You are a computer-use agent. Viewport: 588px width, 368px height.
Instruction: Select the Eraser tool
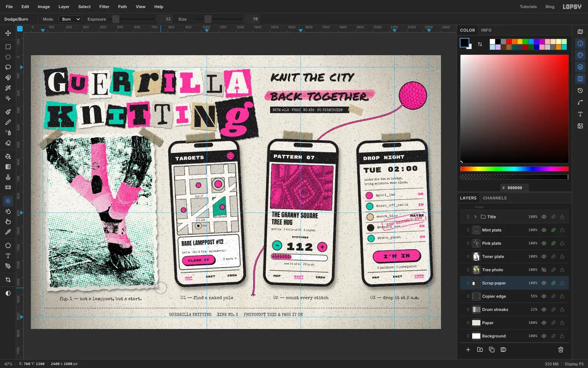[8, 143]
